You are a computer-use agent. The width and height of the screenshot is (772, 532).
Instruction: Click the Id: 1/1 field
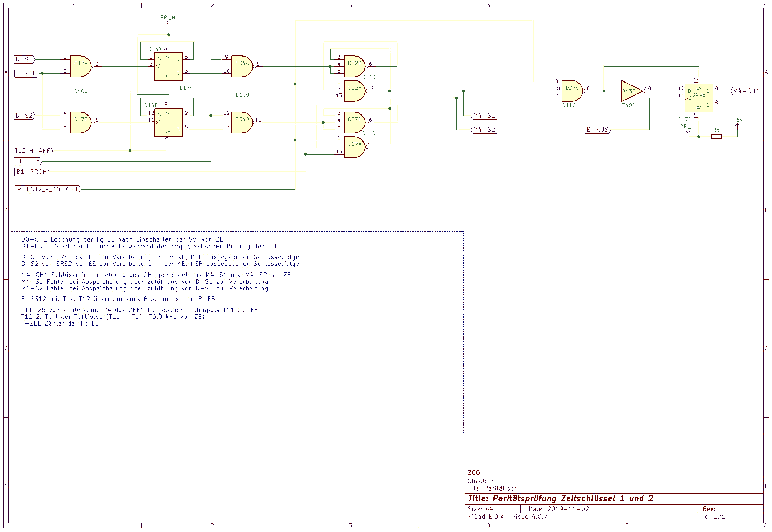click(714, 517)
